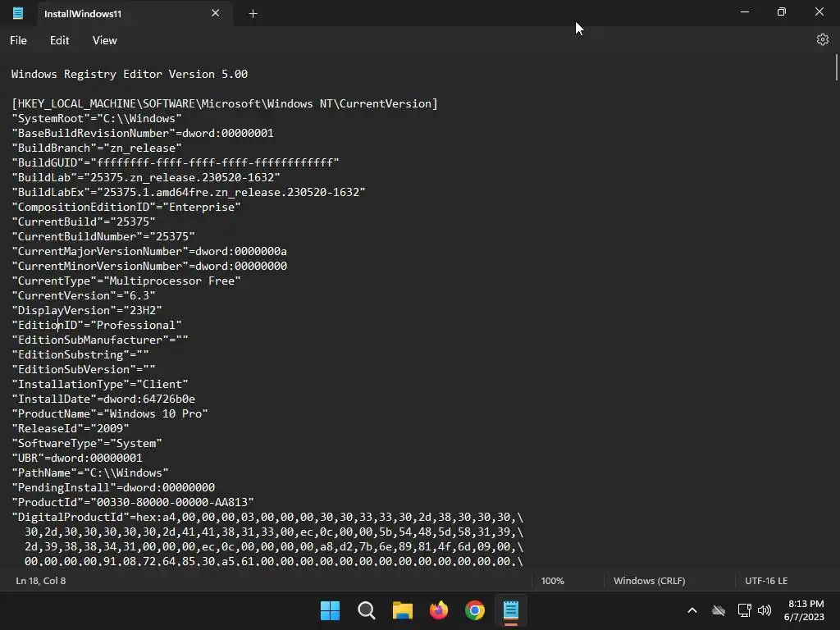Click the "CurrentBuild"="25375" line

click(x=84, y=221)
